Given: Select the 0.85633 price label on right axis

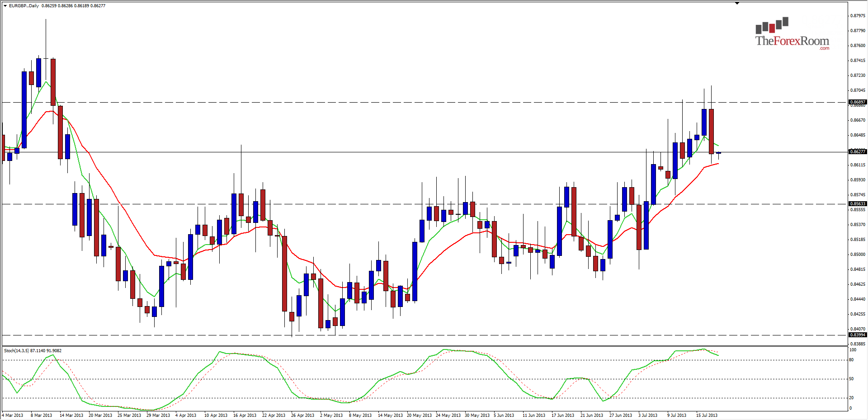Looking at the screenshot, I should point(858,203).
